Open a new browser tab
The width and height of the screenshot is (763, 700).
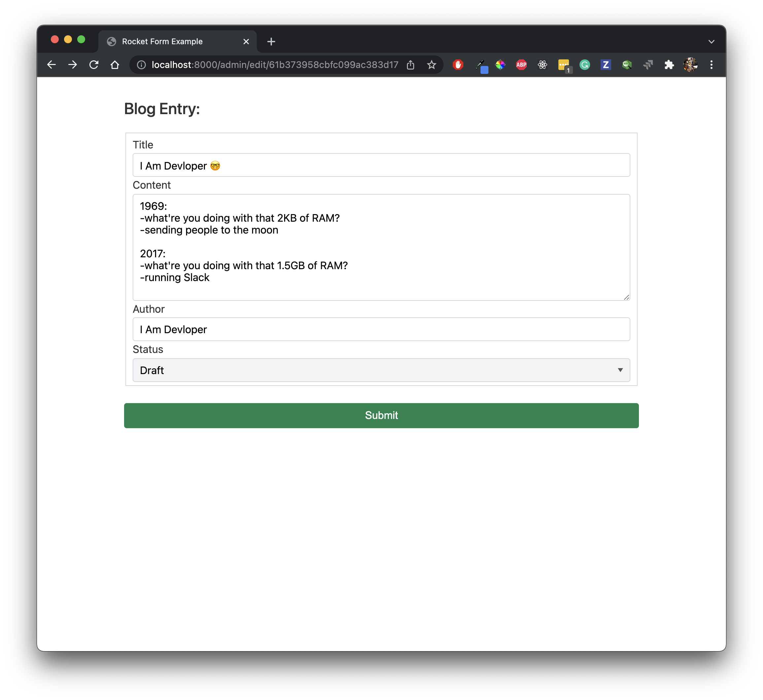pos(271,42)
